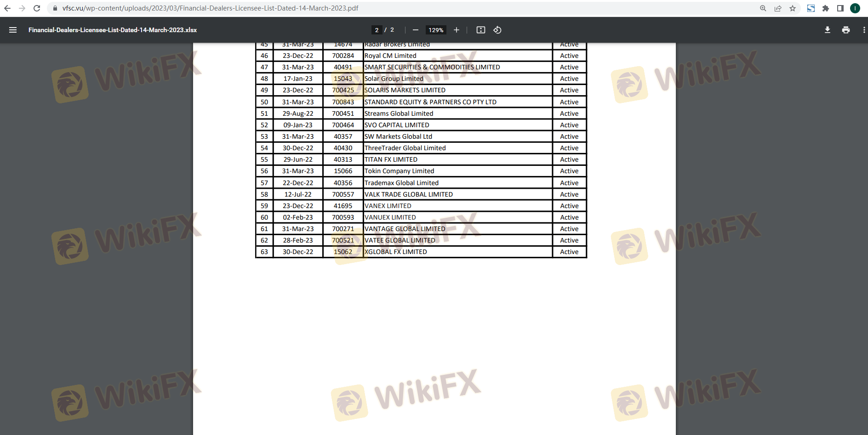The height and width of the screenshot is (435, 868).
Task: Open the PDF viewer more actions menu
Action: (864, 30)
